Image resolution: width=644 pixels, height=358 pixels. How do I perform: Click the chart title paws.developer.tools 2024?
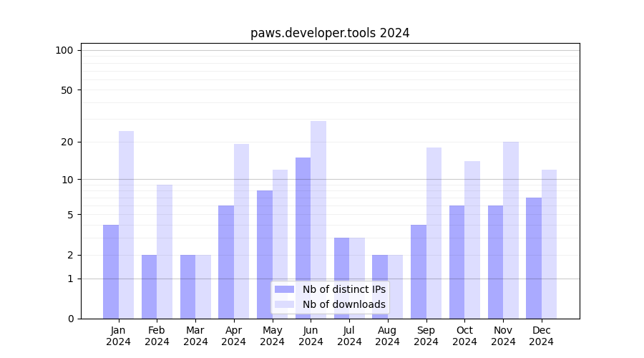click(330, 33)
